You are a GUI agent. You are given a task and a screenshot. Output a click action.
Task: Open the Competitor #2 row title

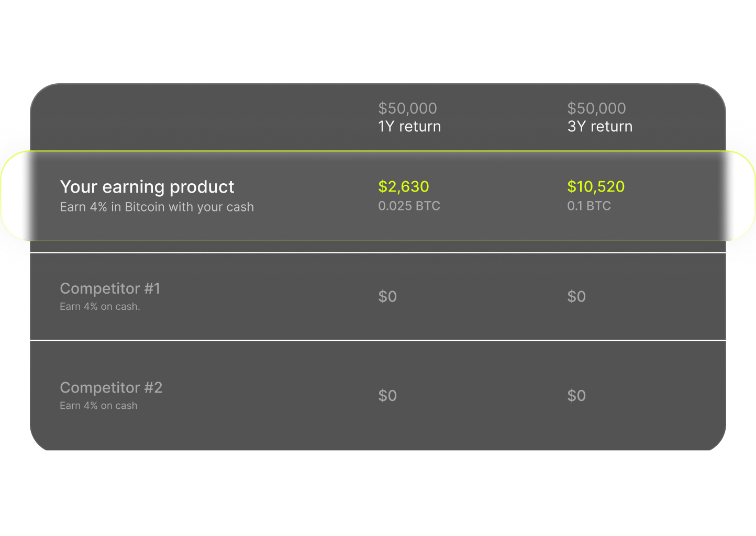pyautogui.click(x=111, y=387)
